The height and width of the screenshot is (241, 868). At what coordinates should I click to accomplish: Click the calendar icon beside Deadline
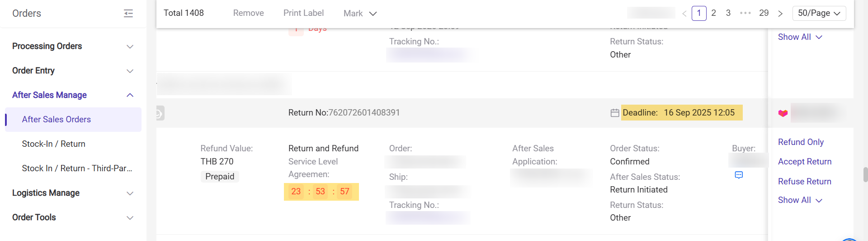pos(615,113)
